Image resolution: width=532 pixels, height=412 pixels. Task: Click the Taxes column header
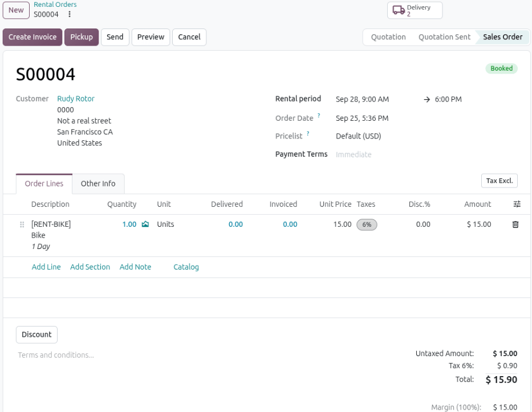click(366, 204)
